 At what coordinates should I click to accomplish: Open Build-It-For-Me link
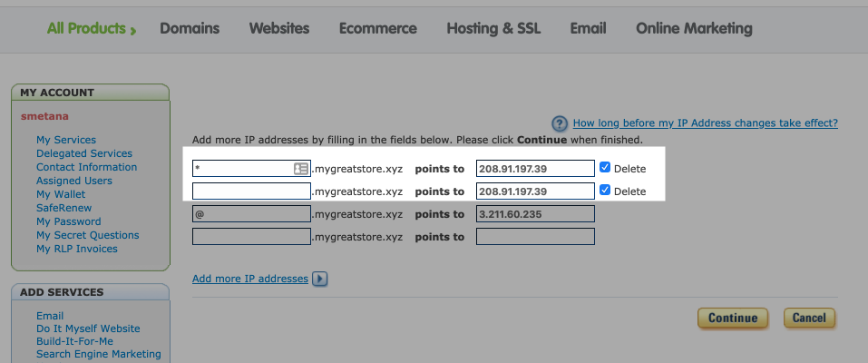click(x=74, y=341)
